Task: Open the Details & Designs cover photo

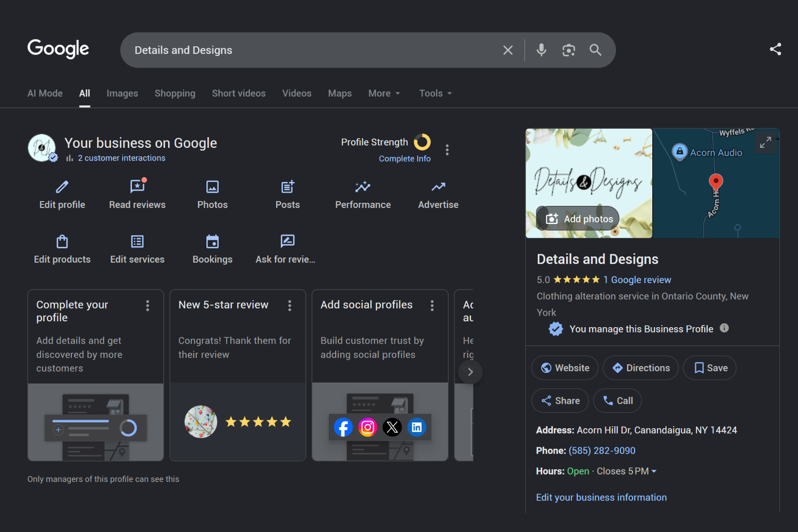Action: [x=589, y=183]
